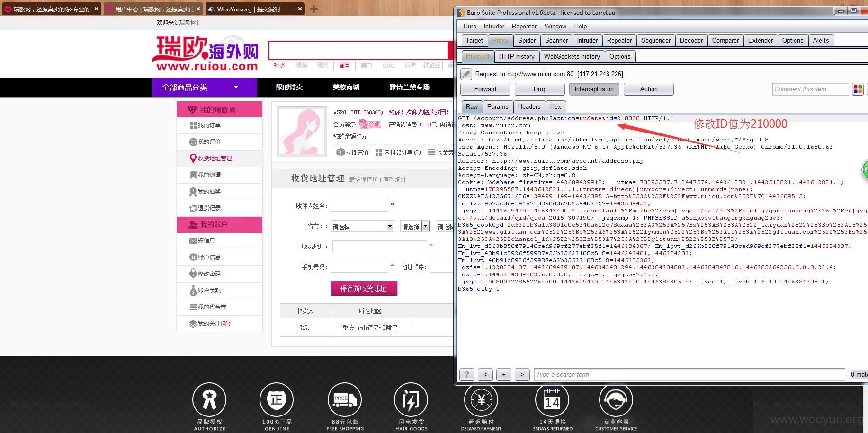Open 收货地址管理 in sidebar
Image resolution: width=868 pixels, height=433 pixels.
211,159
